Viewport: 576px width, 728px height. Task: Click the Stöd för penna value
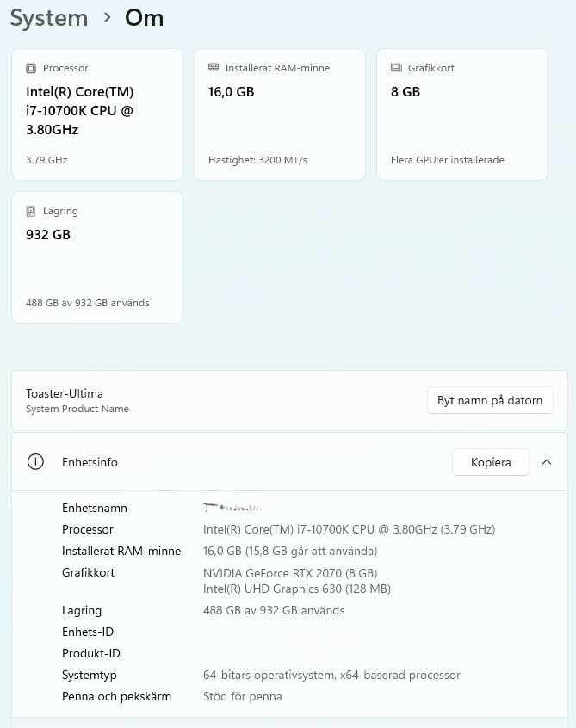pyautogui.click(x=243, y=696)
